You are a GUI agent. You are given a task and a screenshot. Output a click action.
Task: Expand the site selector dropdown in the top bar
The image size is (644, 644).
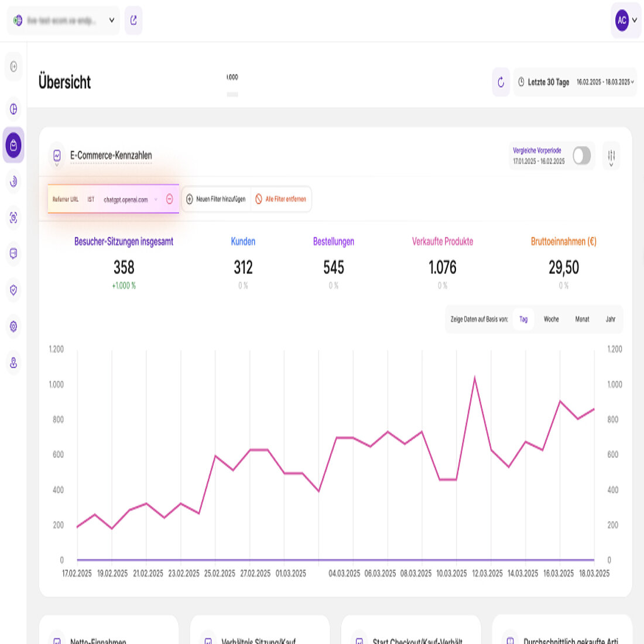pos(111,20)
